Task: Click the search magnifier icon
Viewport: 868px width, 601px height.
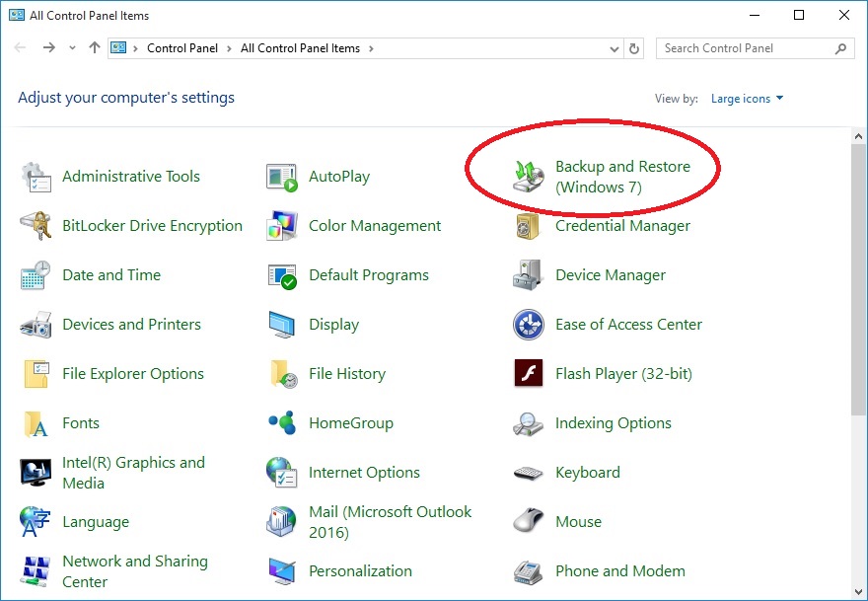Action: tap(840, 48)
